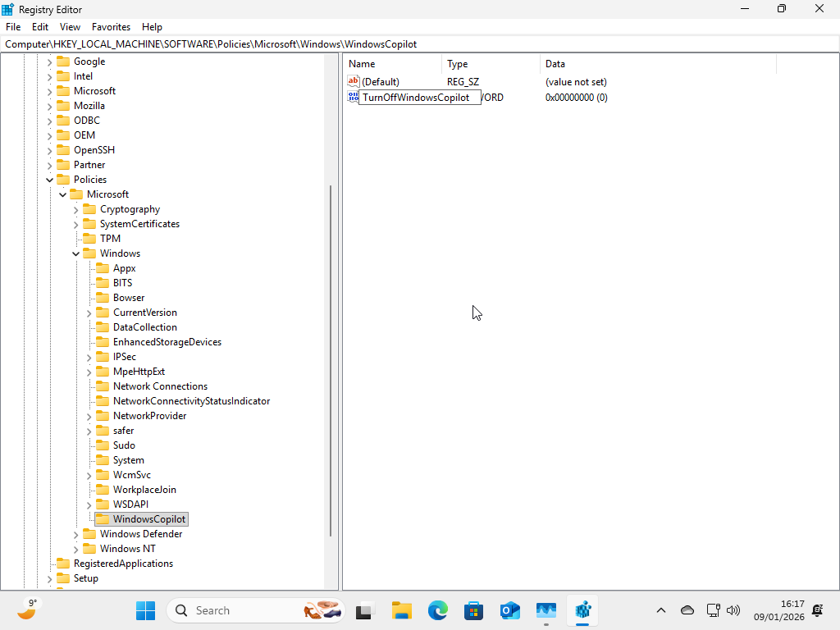Image resolution: width=840 pixels, height=630 pixels.
Task: Expand the CurrentVersion key chevron
Action: (89, 312)
